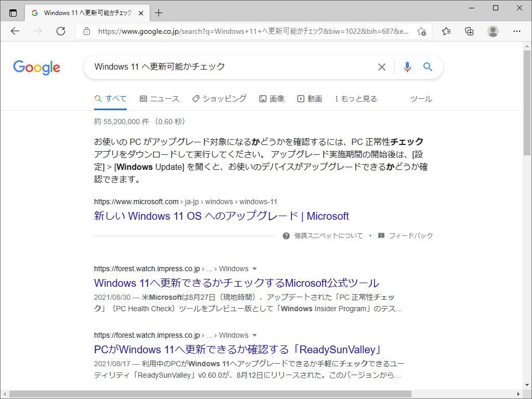Open Edge Collections via toolbar icon
The image size is (532, 399).
pos(469,31)
